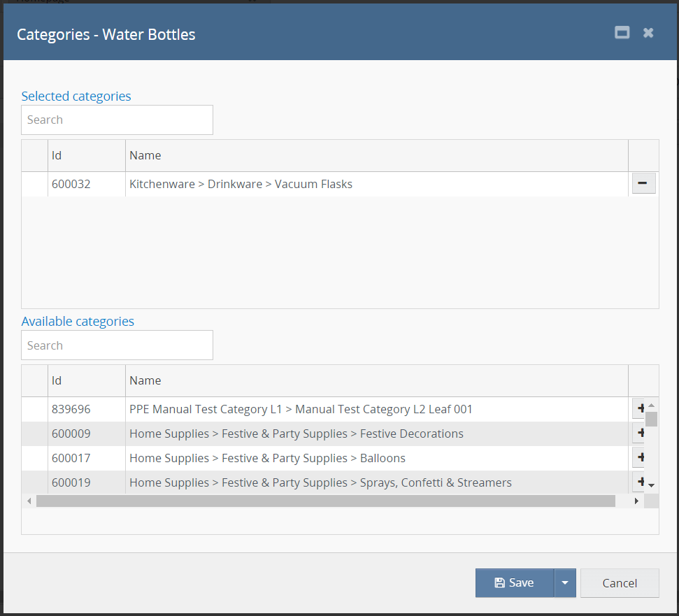
Task: Focus the Available categories search box
Action: click(117, 345)
